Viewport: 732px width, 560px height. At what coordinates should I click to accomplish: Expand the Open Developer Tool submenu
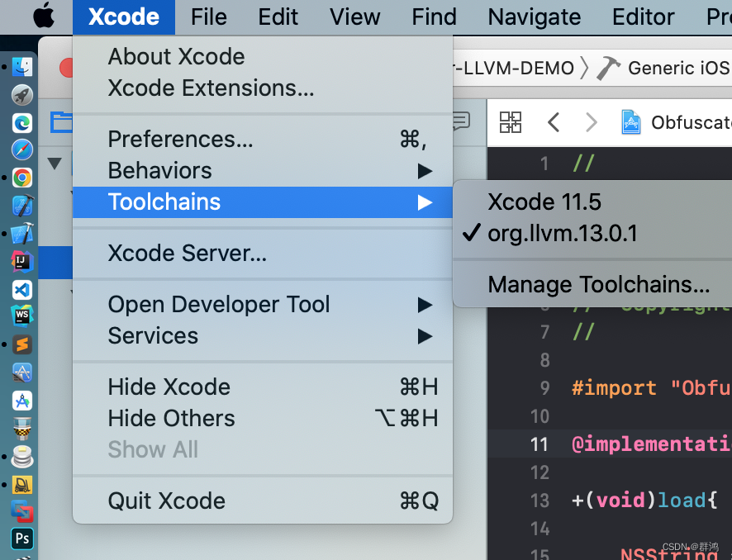(x=263, y=305)
